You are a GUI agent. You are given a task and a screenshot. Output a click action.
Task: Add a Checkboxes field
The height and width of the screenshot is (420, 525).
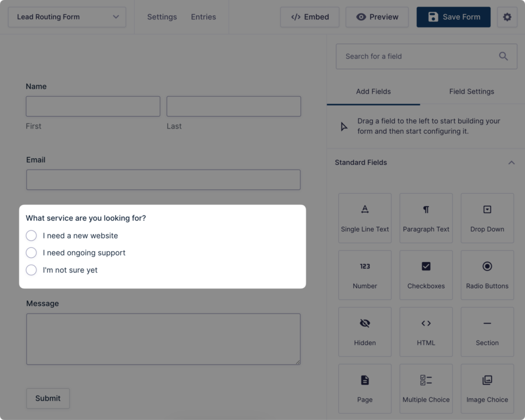(426, 275)
